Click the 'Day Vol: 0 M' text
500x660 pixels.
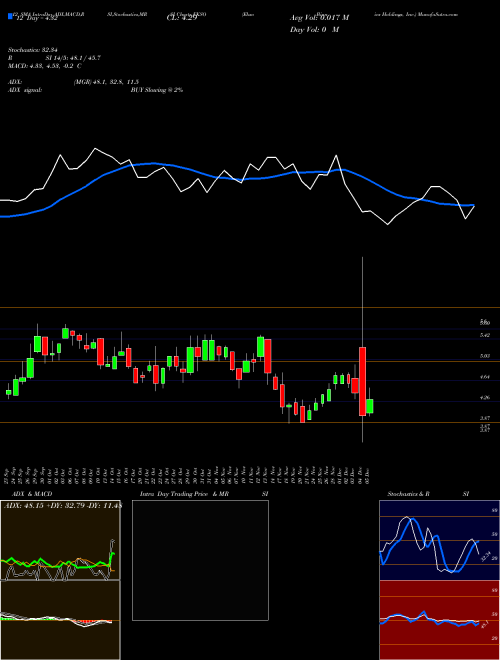(x=314, y=30)
